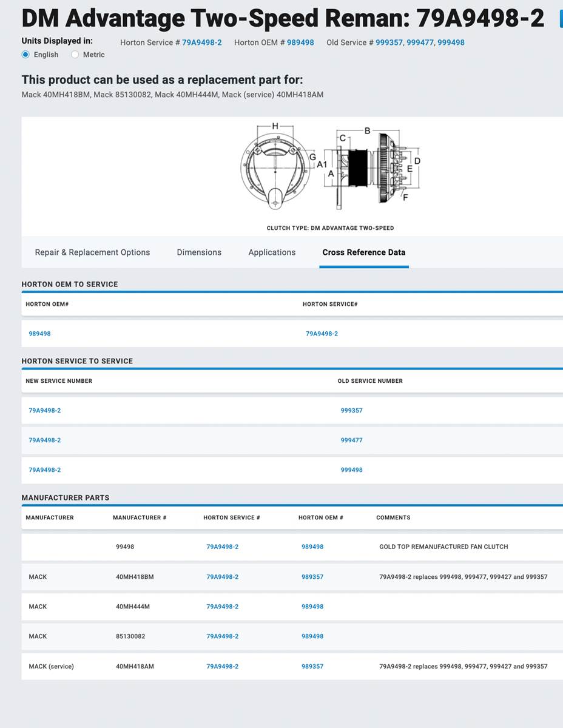563x728 pixels.
Task: Open old service number 999477 in table
Action: [x=352, y=440]
